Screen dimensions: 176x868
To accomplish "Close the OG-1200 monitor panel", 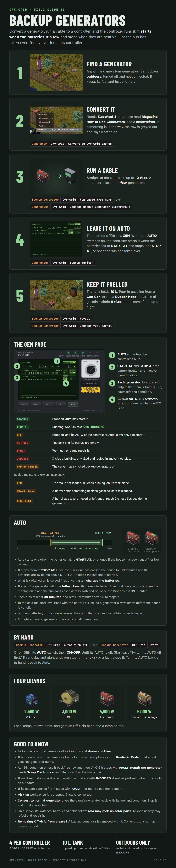I will tap(102, 352).
